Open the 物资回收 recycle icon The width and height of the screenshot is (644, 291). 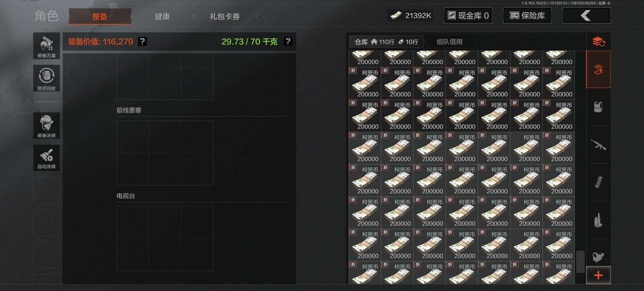pos(47,78)
